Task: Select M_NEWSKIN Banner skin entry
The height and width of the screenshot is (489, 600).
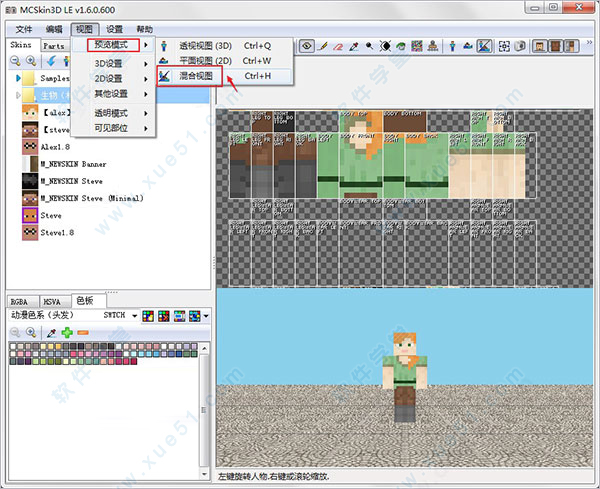Action: [x=72, y=163]
